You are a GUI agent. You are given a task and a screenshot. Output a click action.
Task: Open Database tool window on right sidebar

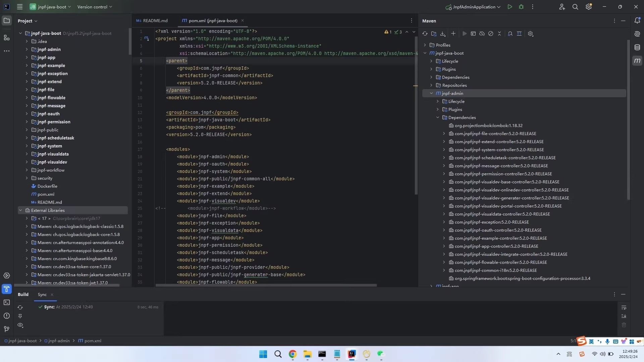point(637,47)
